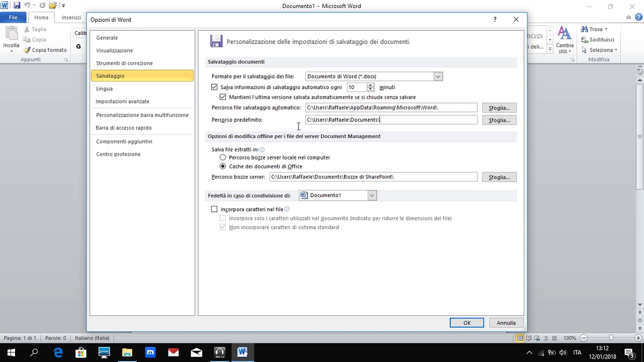Open Personalizzazione barra multifunzione

pos(142,115)
